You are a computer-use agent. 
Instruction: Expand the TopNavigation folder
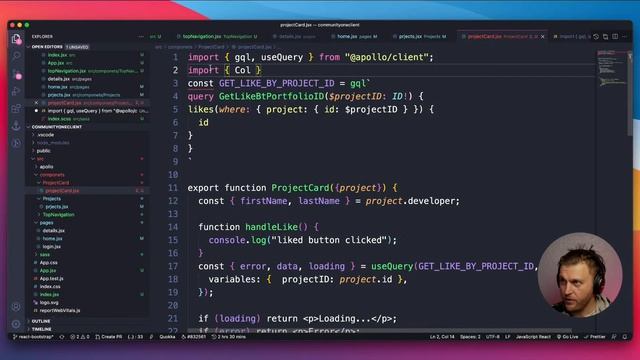pyautogui.click(x=58, y=215)
